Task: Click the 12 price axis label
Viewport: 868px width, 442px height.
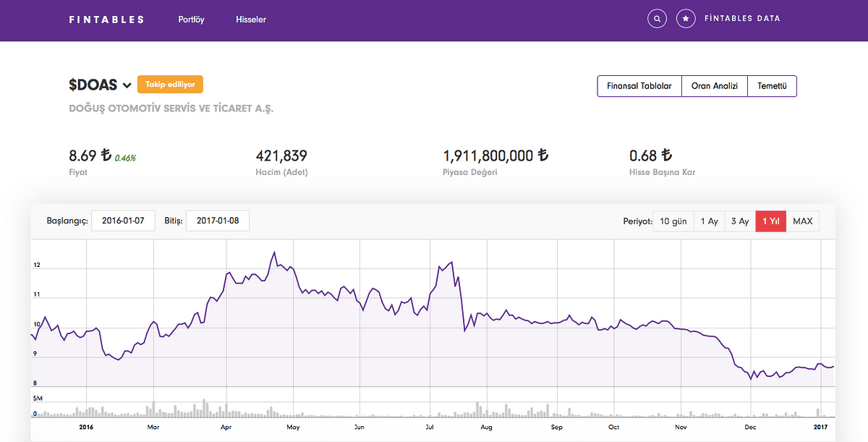Action: [36, 265]
